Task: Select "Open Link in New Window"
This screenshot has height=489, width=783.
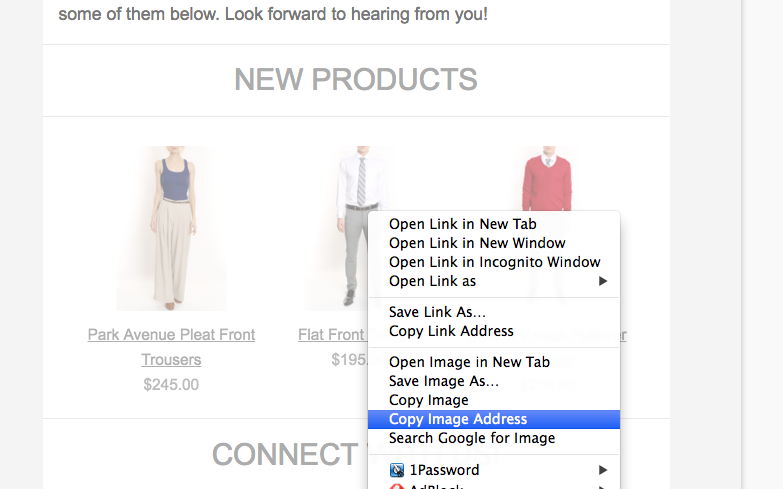Action: tap(477, 244)
